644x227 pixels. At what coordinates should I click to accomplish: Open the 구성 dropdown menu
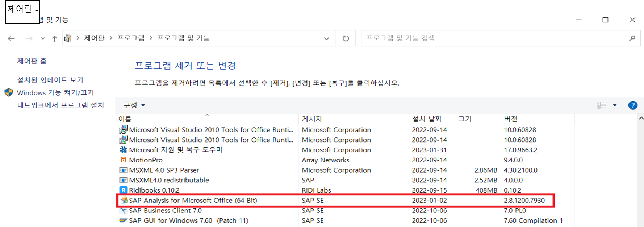tap(134, 105)
